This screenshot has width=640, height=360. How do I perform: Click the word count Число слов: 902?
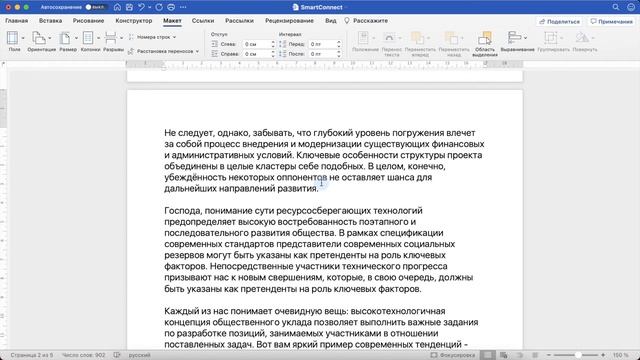tap(83, 355)
